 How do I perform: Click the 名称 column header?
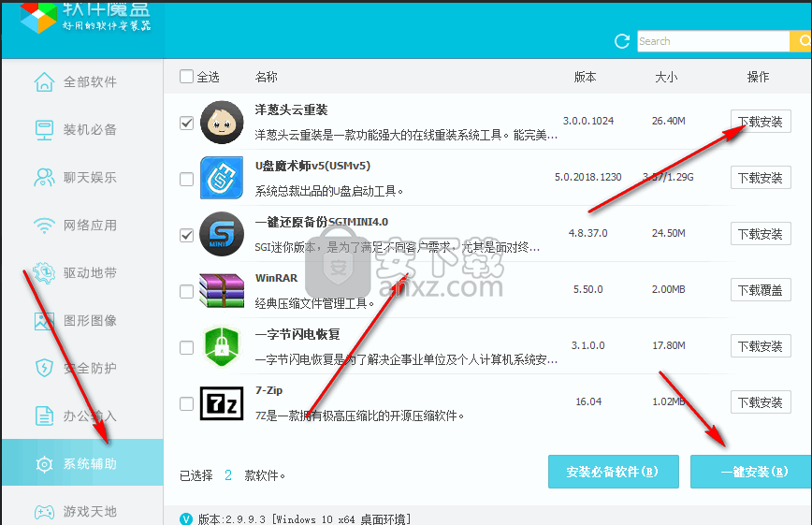267,78
